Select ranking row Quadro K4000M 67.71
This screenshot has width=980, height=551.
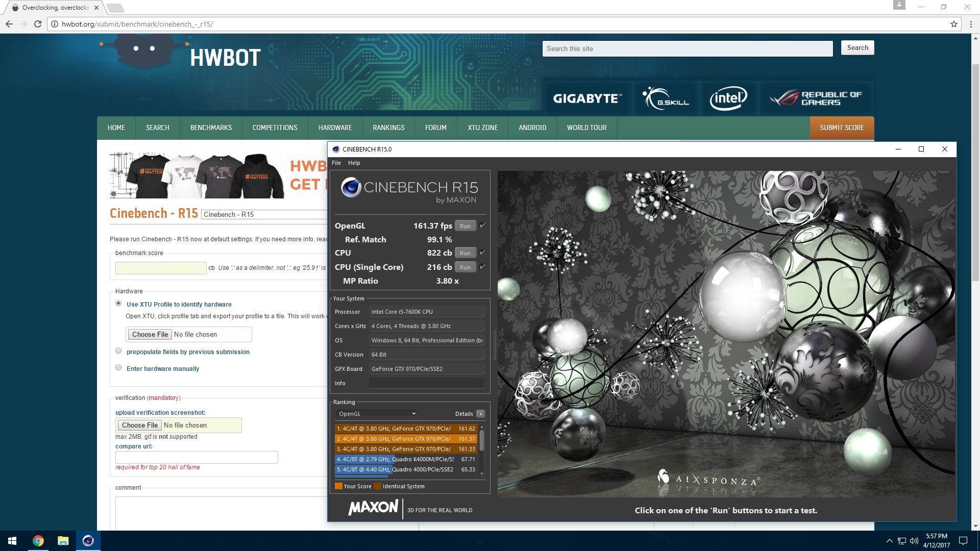pyautogui.click(x=406, y=460)
